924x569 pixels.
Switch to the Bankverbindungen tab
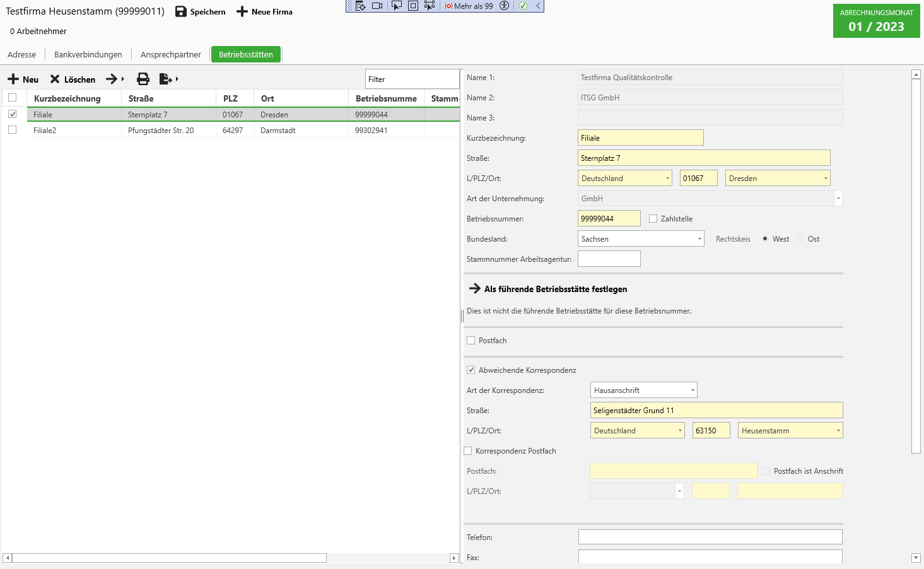88,55
